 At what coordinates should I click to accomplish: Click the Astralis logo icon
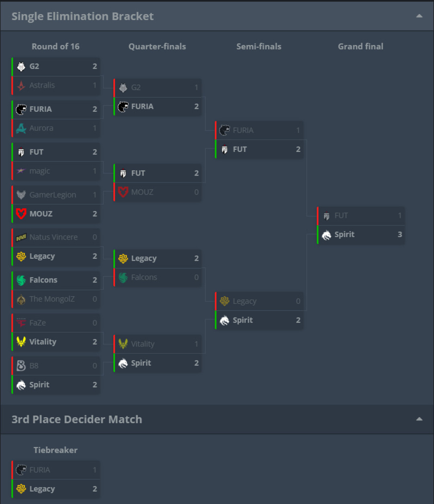coord(21,86)
